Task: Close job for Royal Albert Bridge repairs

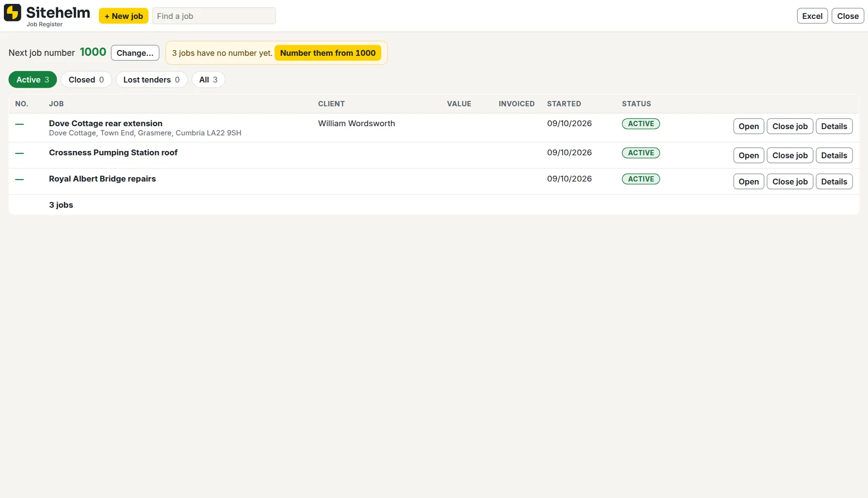Action: coord(790,182)
